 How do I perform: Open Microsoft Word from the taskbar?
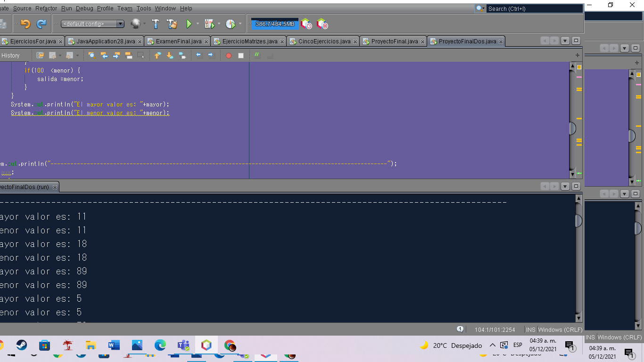point(114,346)
